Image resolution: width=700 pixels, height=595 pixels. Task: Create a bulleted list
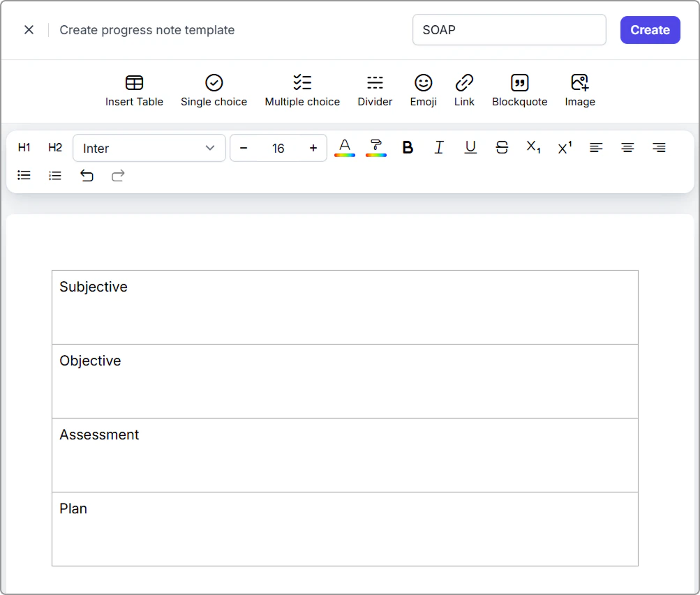(24, 176)
